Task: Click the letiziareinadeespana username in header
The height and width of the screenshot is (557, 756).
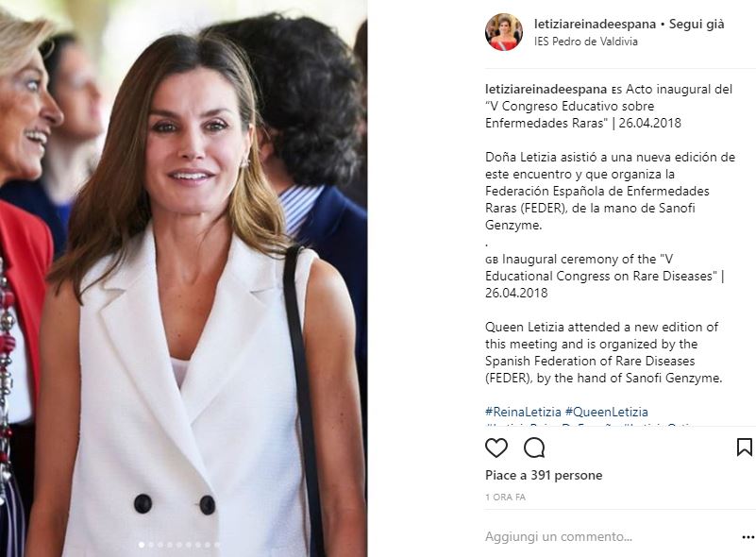Action: pos(595,25)
